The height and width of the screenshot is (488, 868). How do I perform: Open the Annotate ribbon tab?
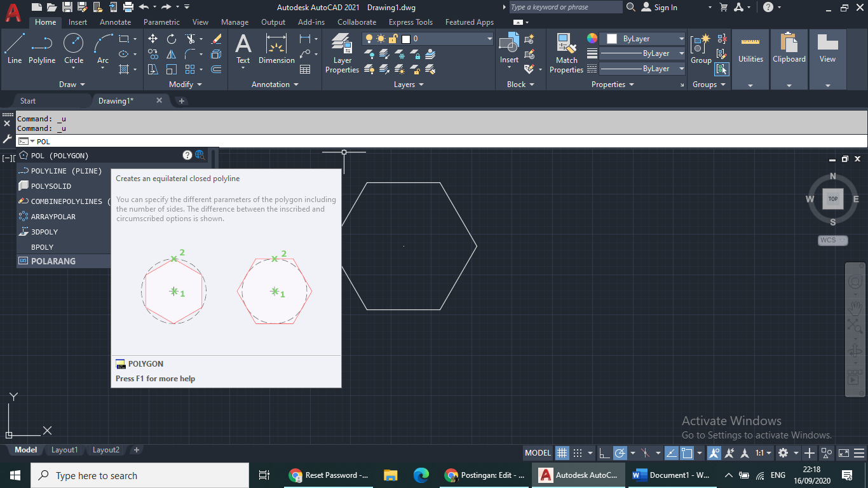coord(116,22)
